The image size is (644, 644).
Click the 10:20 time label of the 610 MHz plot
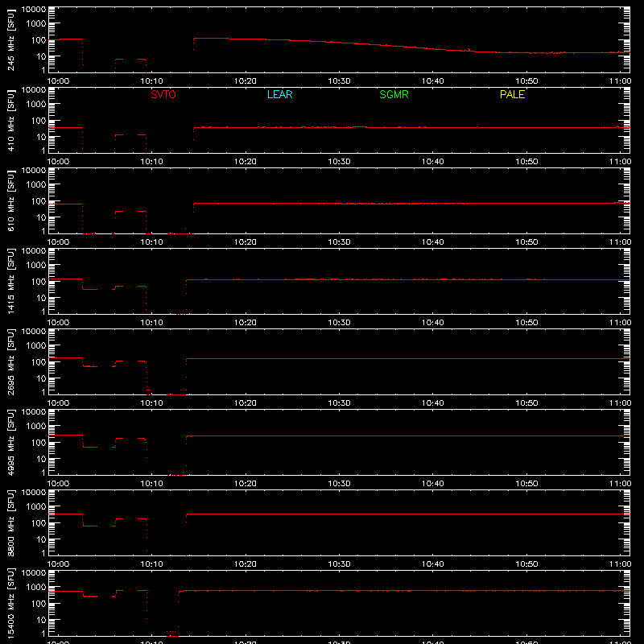[x=246, y=242]
